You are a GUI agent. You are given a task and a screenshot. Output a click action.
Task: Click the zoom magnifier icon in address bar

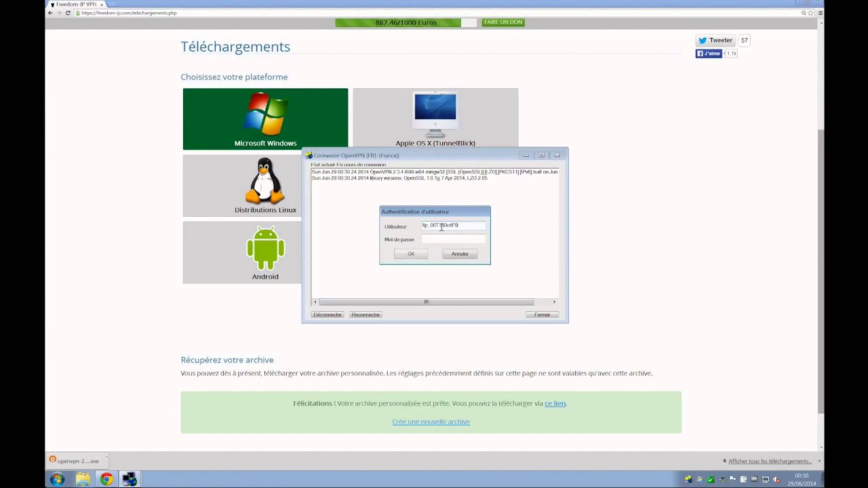pyautogui.click(x=804, y=13)
